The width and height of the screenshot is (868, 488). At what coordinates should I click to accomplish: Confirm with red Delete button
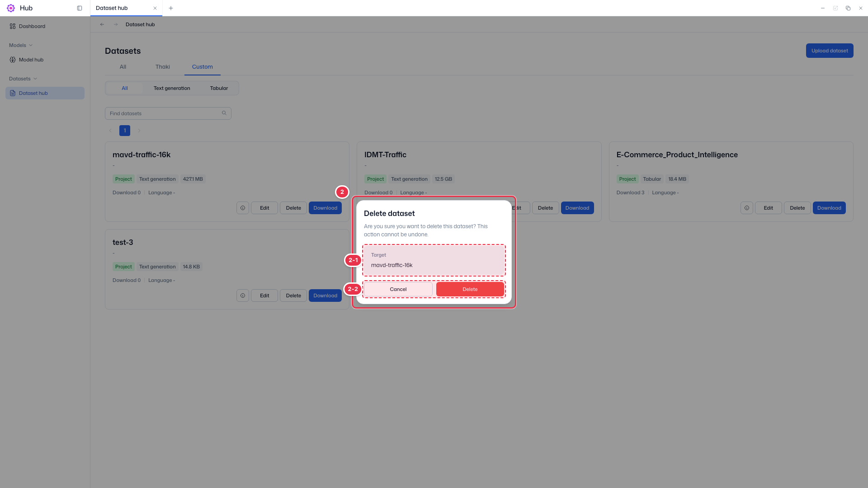tap(470, 289)
